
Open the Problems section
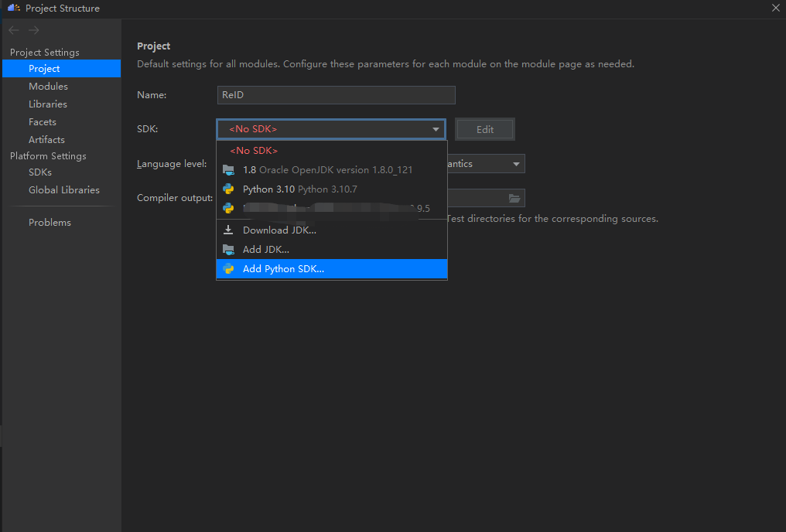tap(50, 223)
